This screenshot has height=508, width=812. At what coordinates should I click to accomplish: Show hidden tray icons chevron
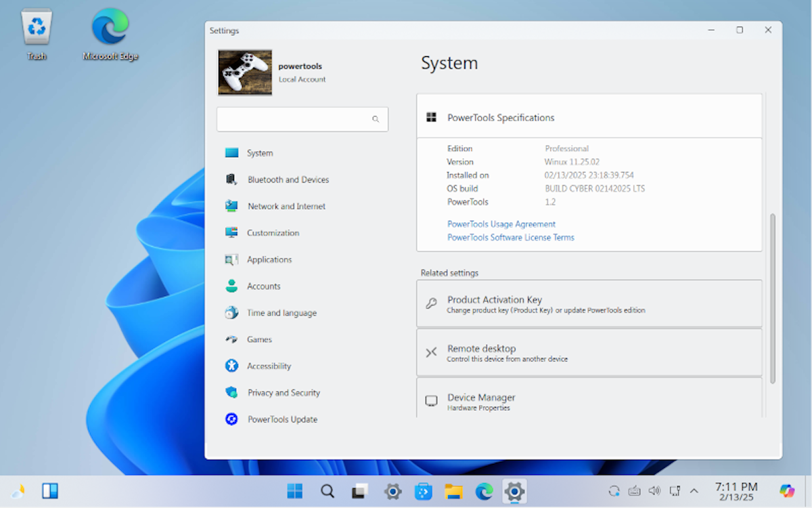click(694, 491)
